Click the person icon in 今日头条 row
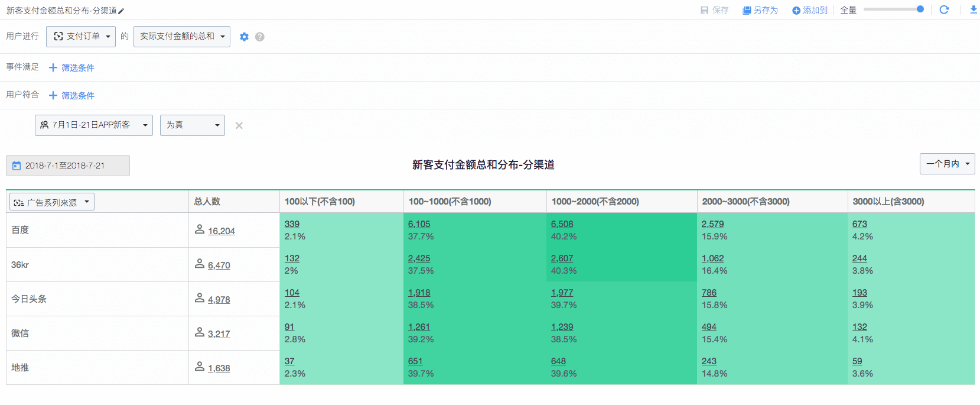This screenshot has height=405, width=980. tap(200, 298)
